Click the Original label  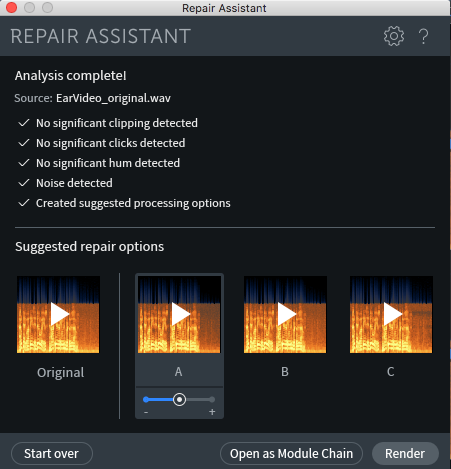(61, 373)
